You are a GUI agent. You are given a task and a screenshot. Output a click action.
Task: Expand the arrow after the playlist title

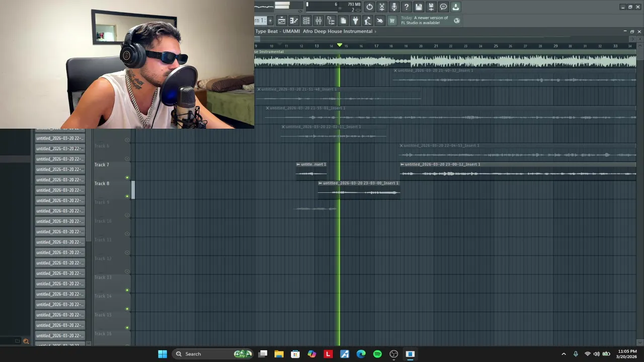[375, 31]
